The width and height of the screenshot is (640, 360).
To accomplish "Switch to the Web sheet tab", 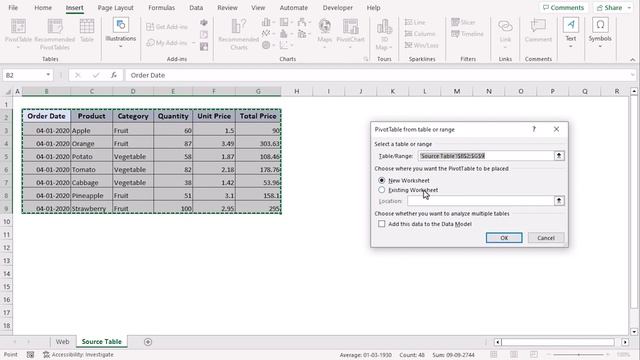I will coord(62,342).
